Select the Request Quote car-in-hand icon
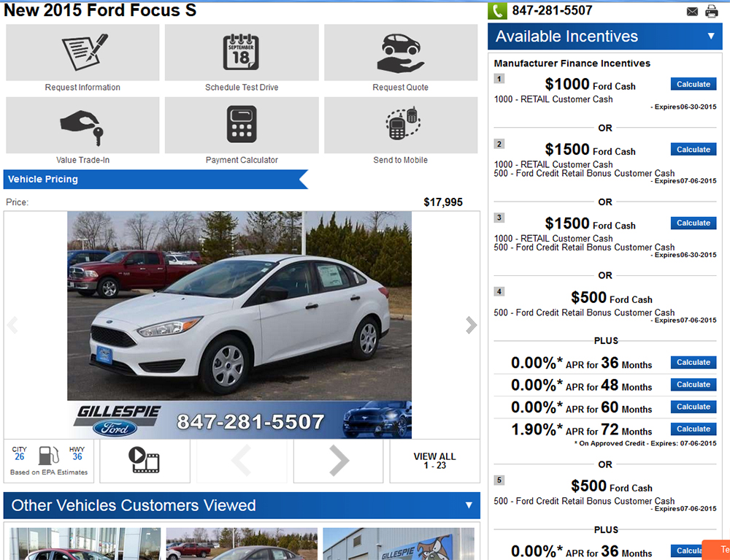Viewport: 730px width, 560px height. click(x=401, y=53)
